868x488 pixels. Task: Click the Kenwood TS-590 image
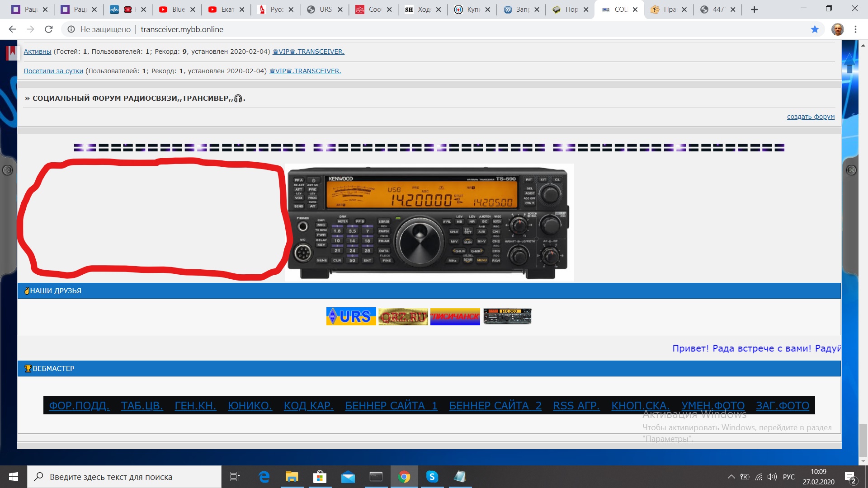(429, 223)
